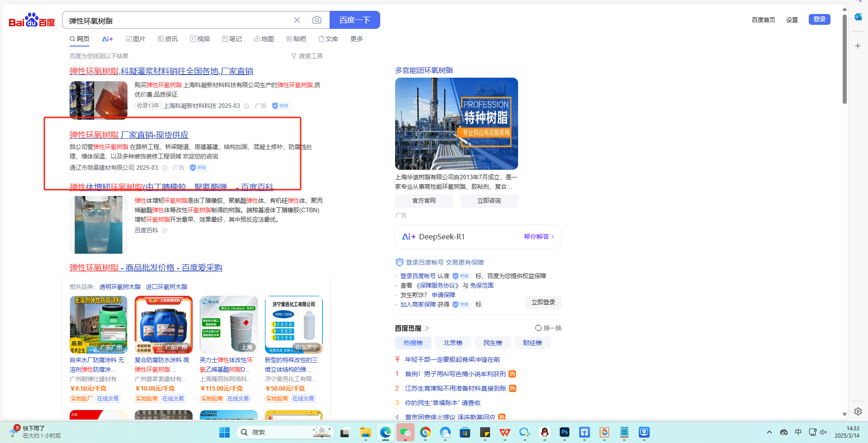The width and height of the screenshot is (868, 443).
Task: Expand the 更多 search category menu
Action: [356, 39]
